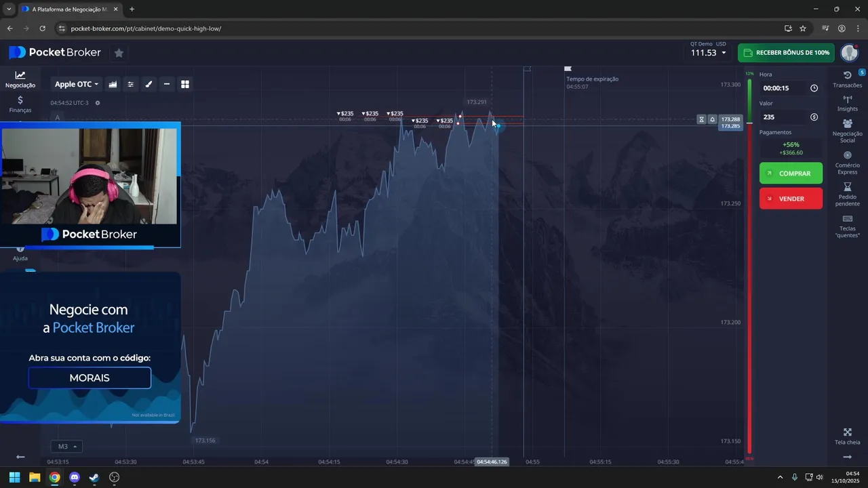Click the +56% payout box
868x488 pixels.
[791, 148]
